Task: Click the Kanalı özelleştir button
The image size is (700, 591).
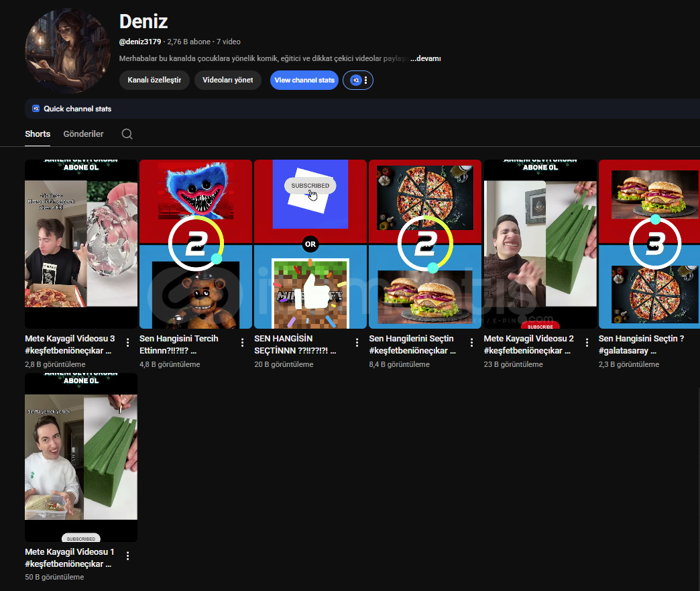Action: pos(154,80)
